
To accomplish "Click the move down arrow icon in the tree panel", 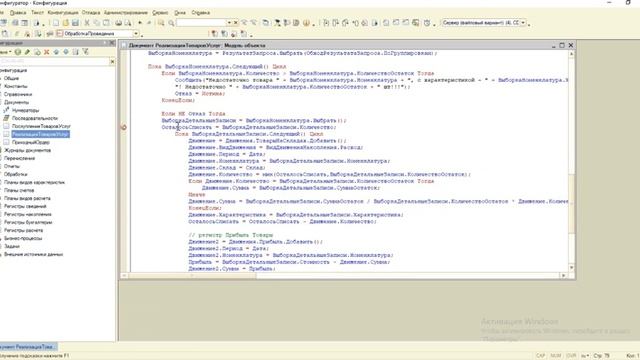I will coord(66,52).
